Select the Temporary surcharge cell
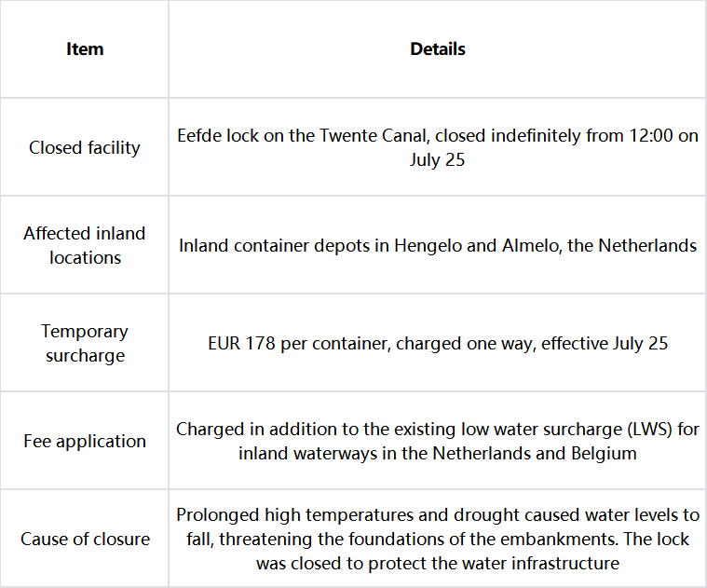This screenshot has height=588, width=707. tap(85, 343)
